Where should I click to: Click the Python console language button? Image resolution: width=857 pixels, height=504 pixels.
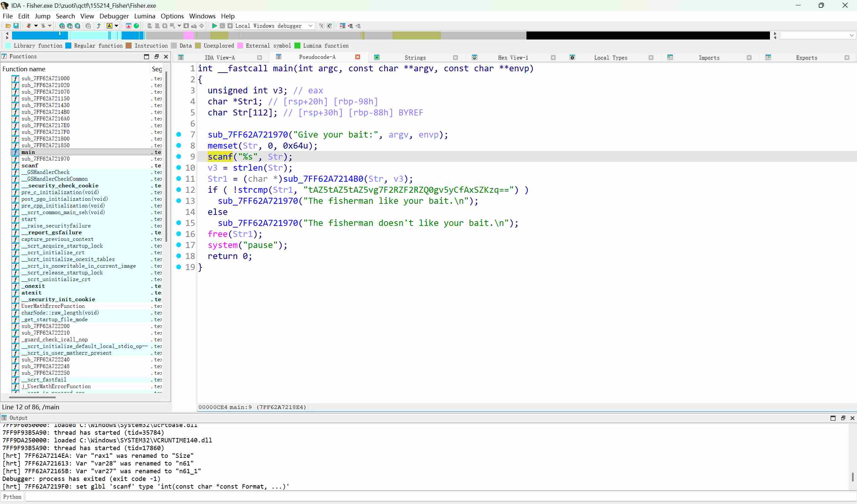[12, 497]
